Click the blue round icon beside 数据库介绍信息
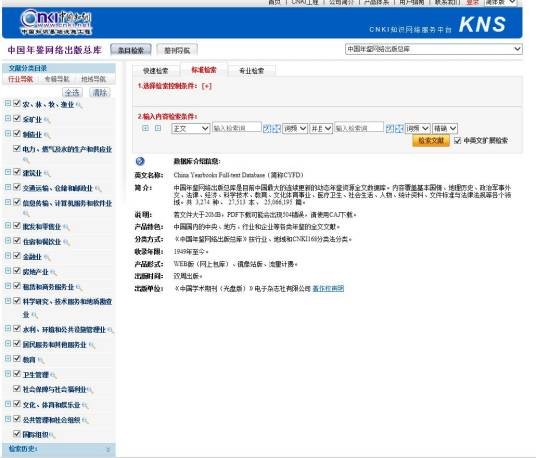This screenshot has width=536, height=458. click(x=140, y=161)
